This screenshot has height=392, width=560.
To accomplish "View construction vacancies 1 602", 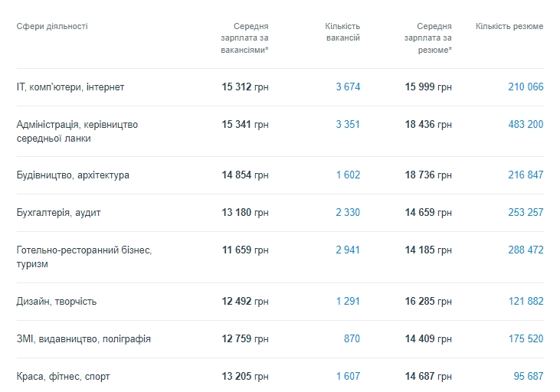I will (x=348, y=175).
